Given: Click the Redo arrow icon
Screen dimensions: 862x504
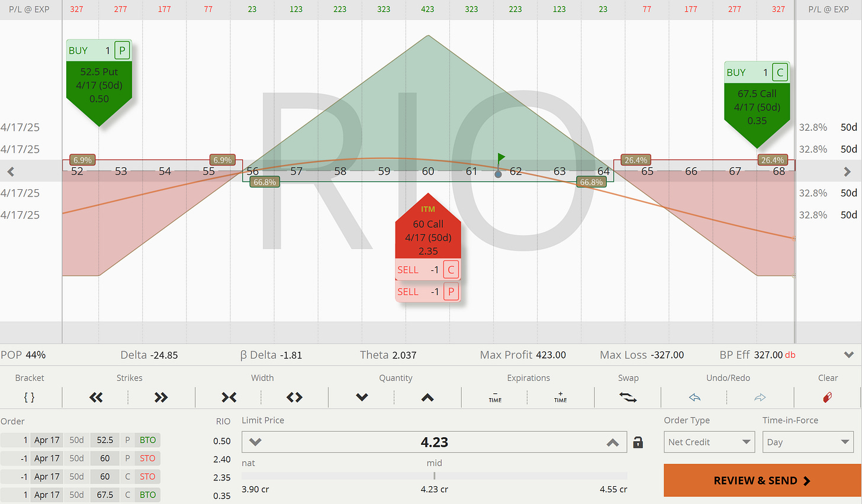Looking at the screenshot, I should click(760, 398).
